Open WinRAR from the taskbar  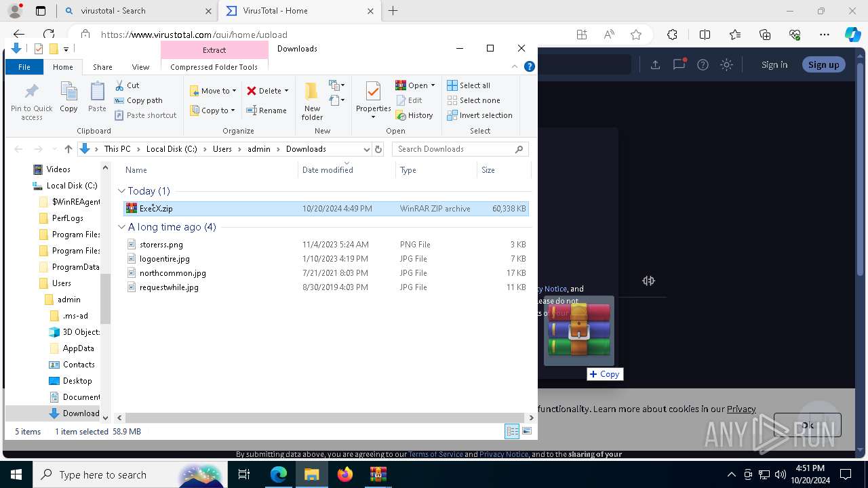pos(378,474)
